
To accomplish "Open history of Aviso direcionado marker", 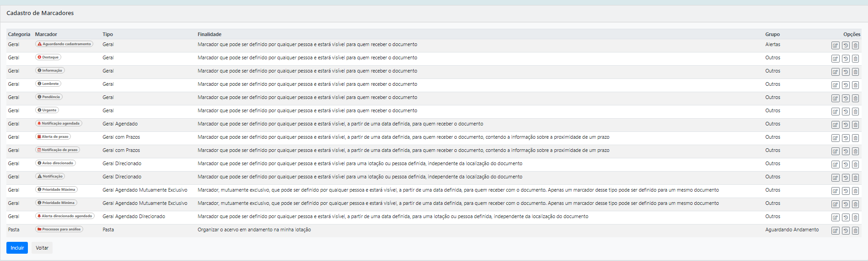I will [846, 165].
